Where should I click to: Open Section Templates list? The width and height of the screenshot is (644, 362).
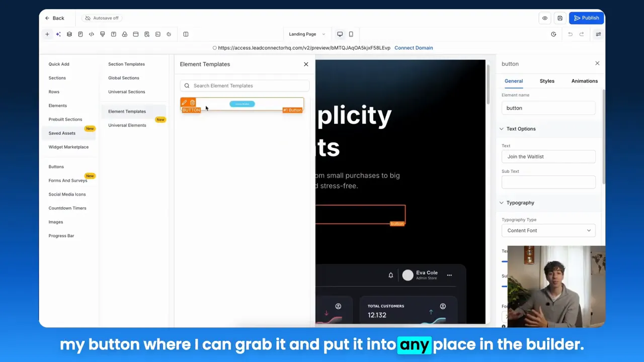126,64
